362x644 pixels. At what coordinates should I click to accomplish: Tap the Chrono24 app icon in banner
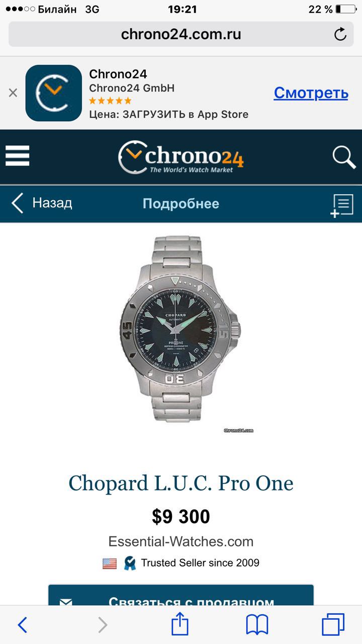click(54, 93)
